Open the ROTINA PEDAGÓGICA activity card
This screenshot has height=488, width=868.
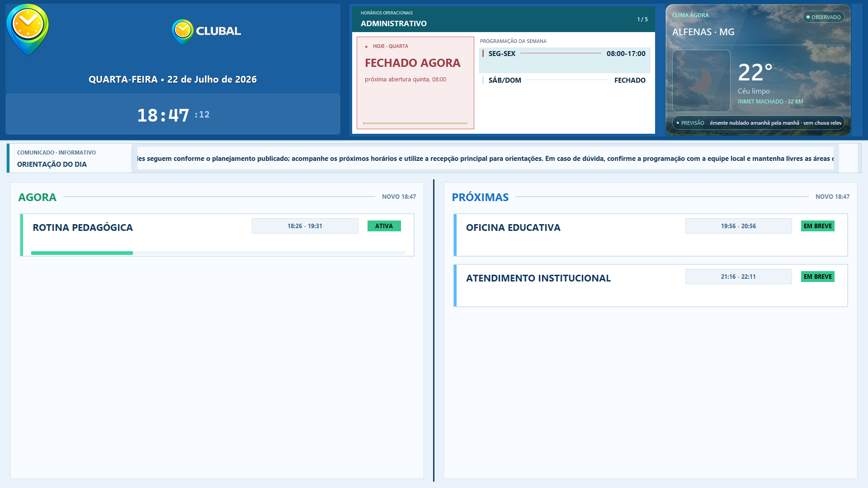pos(217,235)
